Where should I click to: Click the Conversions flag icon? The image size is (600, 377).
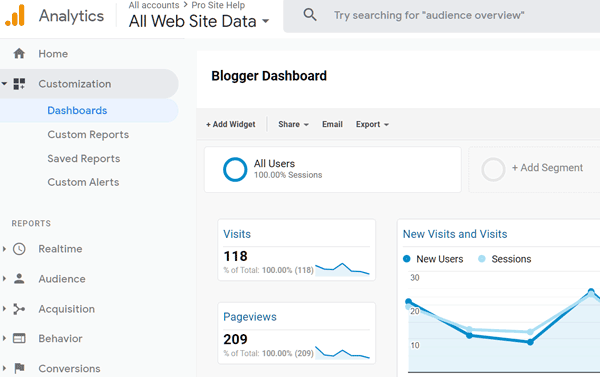click(19, 368)
